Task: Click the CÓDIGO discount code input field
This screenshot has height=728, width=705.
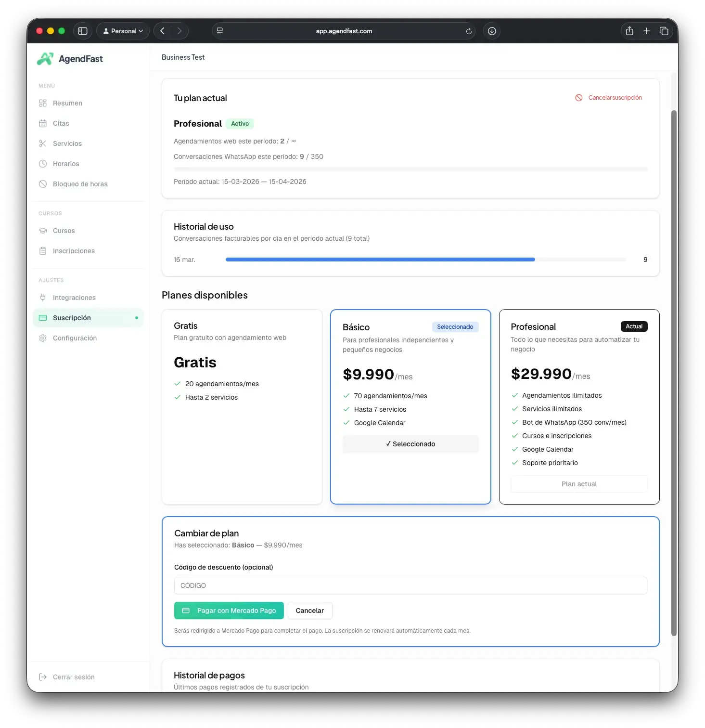Action: (410, 585)
